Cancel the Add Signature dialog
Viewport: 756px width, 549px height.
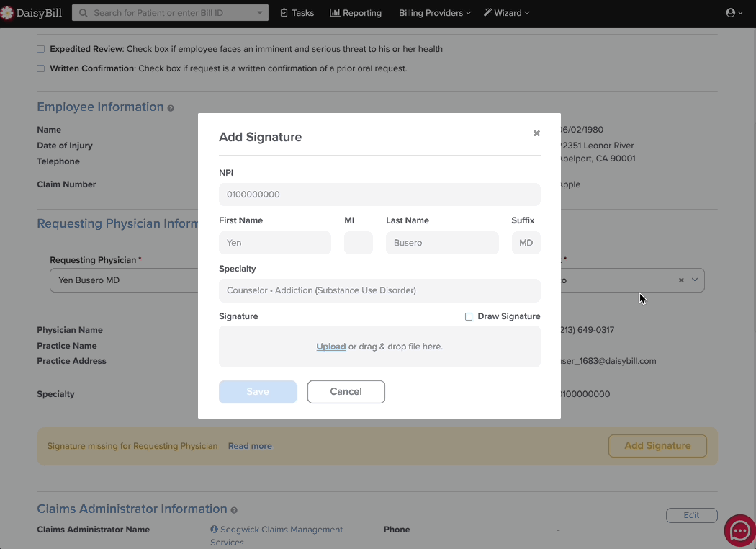tap(346, 392)
